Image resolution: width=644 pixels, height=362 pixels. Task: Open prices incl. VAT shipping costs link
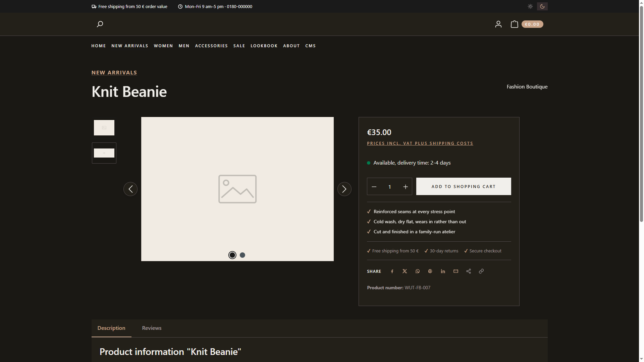coord(420,143)
